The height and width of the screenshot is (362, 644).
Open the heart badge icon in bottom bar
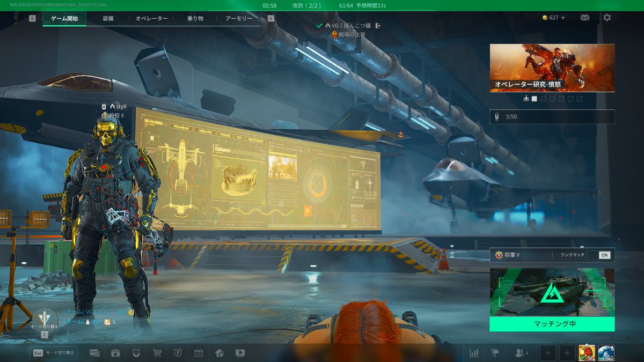click(136, 353)
